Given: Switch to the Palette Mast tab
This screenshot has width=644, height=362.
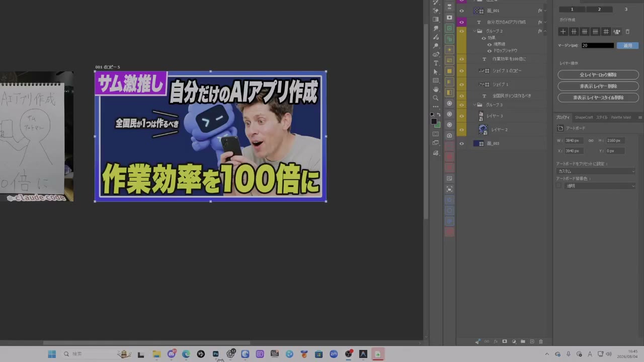Looking at the screenshot, I should [x=621, y=117].
